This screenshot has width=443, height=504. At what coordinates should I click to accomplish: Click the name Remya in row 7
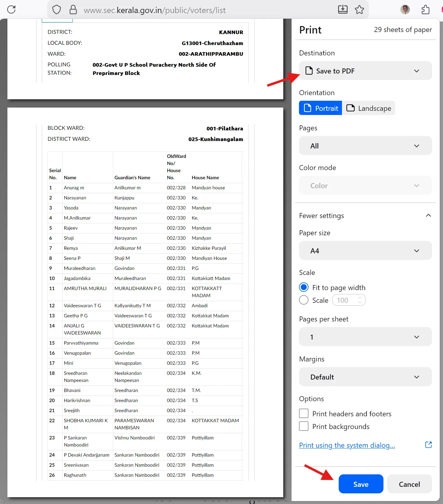(x=71, y=248)
